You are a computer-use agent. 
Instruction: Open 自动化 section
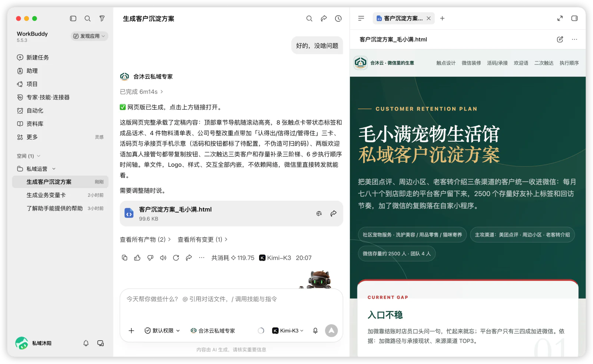click(60, 110)
